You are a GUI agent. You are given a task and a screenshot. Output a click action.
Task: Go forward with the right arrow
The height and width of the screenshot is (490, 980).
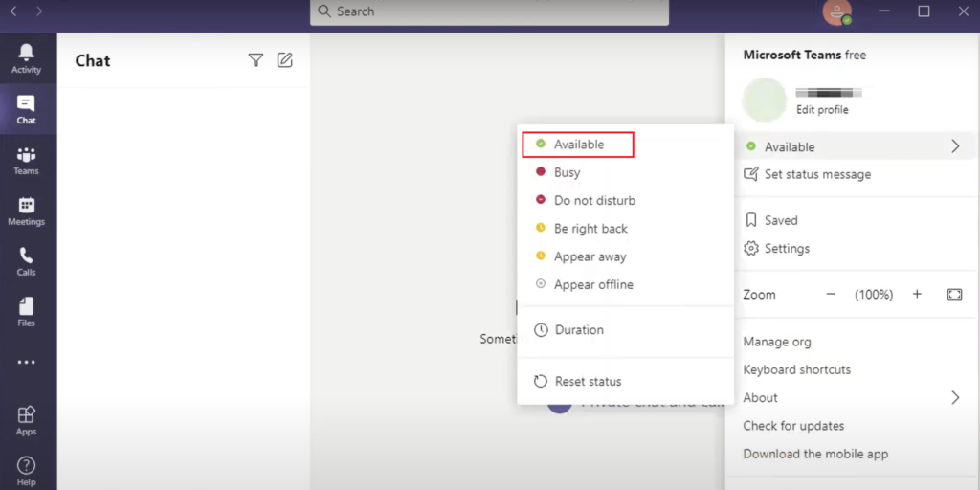(39, 11)
